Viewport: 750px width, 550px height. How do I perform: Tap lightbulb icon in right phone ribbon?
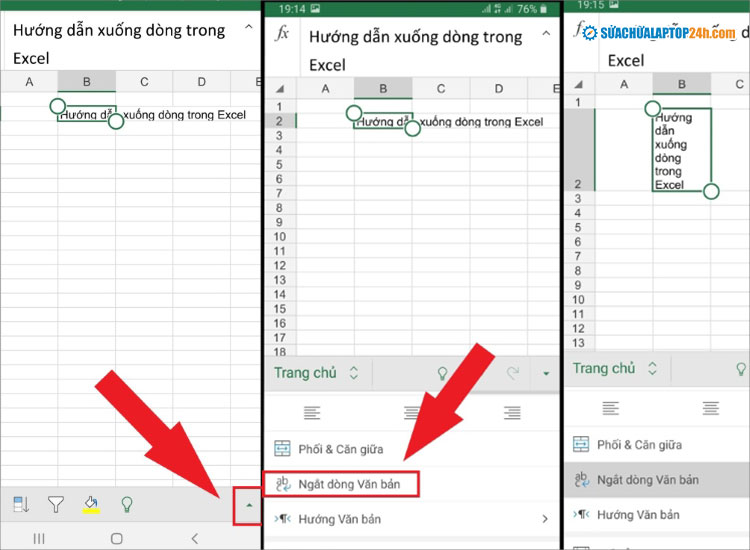pos(741,369)
